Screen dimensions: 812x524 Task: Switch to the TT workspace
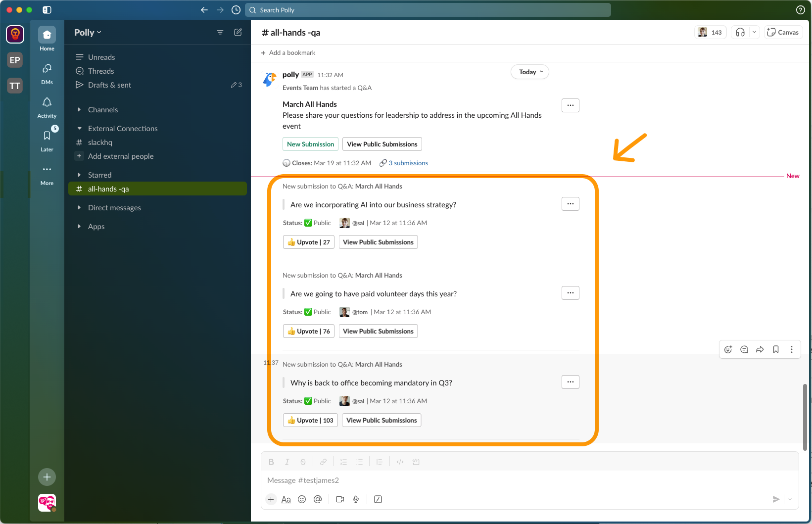15,86
